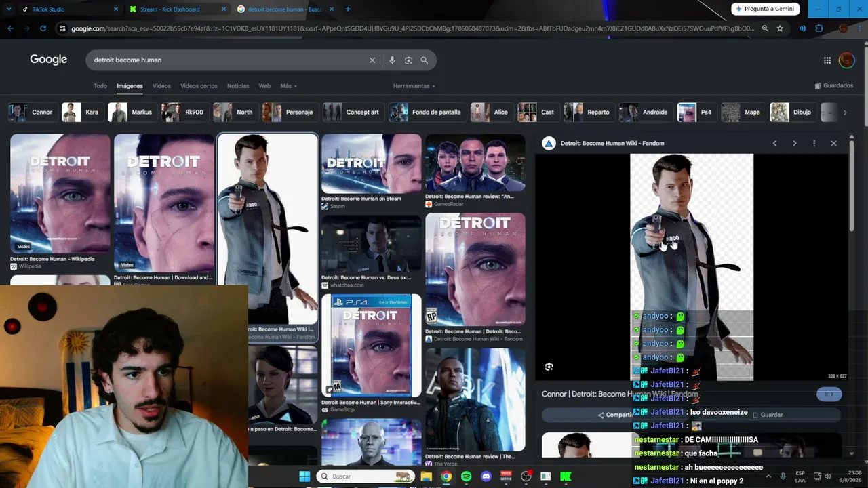Go to the next image in preview panel
The image size is (868, 488).
pyautogui.click(x=794, y=143)
